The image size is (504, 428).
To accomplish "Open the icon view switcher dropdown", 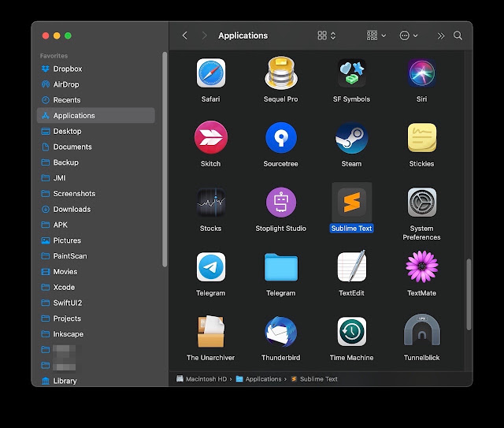I will point(327,35).
